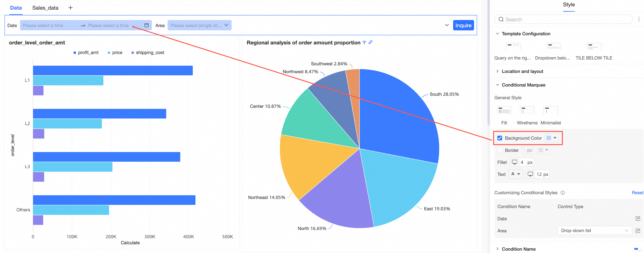Viewport: 644px width, 253px height.
Task: Open the date range calendar picker
Action: coord(146,25)
